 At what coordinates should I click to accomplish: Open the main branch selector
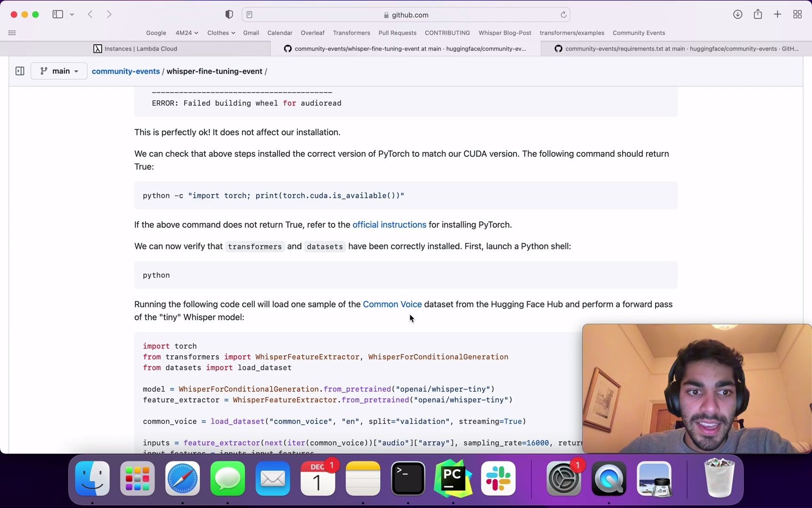[x=59, y=71]
